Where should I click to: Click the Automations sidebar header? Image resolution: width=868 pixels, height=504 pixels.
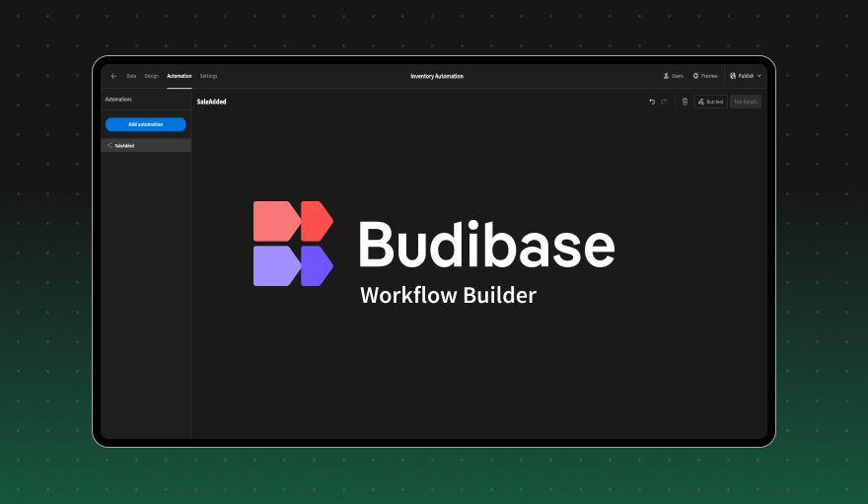pos(118,100)
